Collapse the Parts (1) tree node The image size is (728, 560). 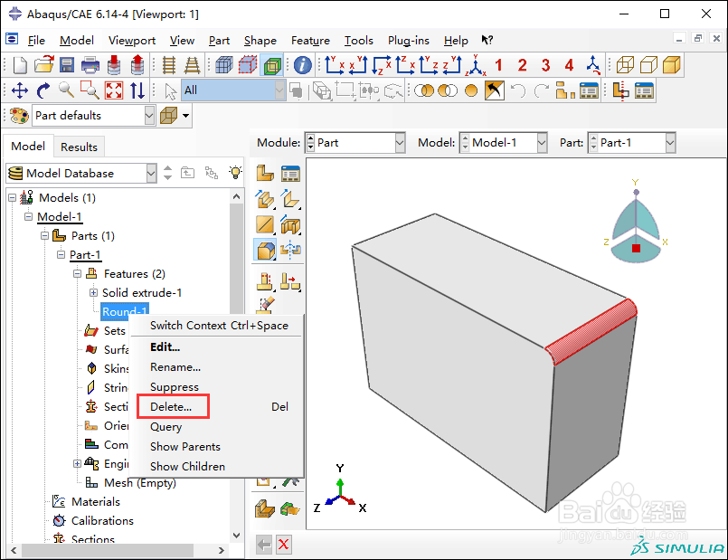[x=44, y=235]
